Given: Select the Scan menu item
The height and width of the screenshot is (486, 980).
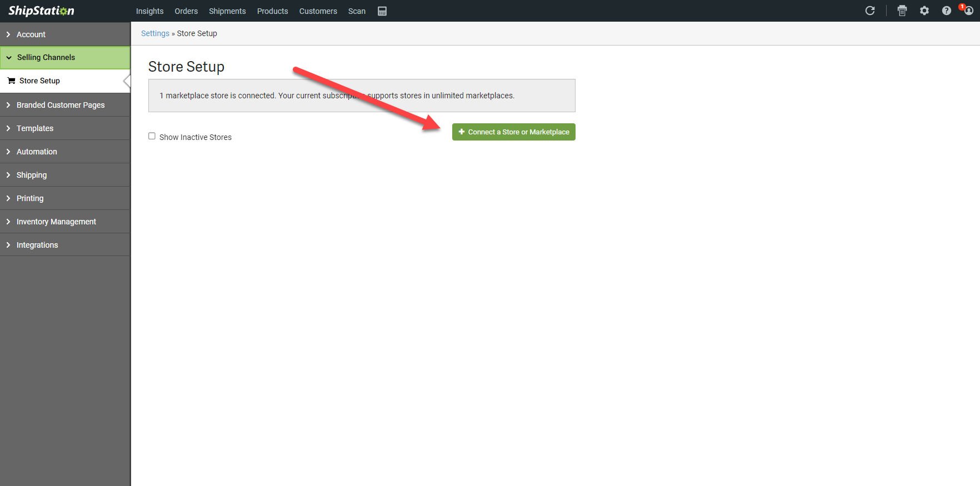Looking at the screenshot, I should (357, 11).
